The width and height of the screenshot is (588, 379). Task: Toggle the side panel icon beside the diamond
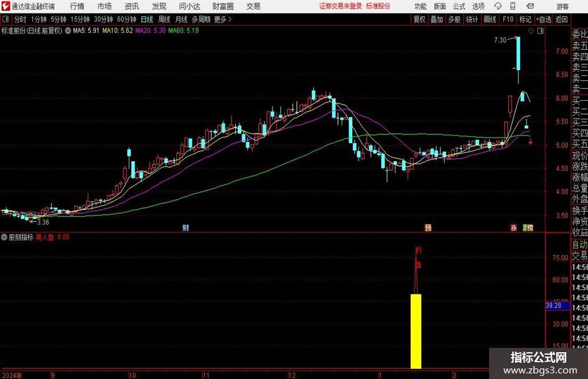[540, 31]
